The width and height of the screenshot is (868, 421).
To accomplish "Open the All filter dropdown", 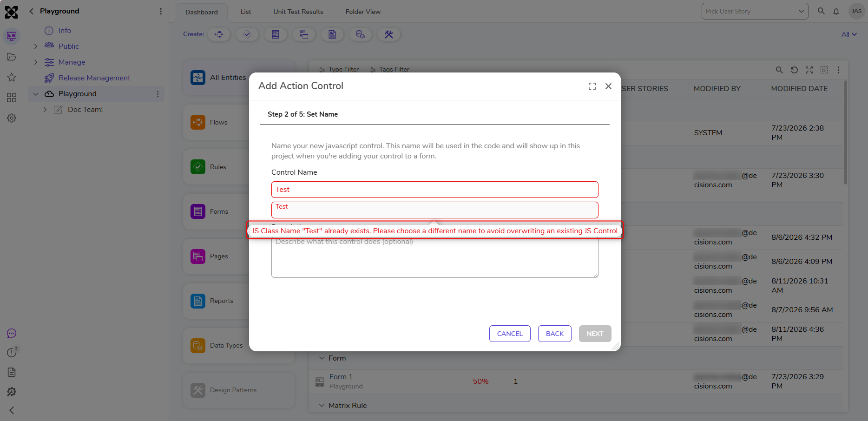I will [849, 34].
